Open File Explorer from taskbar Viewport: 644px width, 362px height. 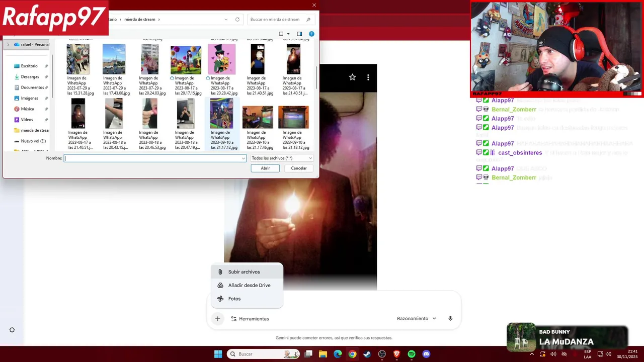[323, 354]
